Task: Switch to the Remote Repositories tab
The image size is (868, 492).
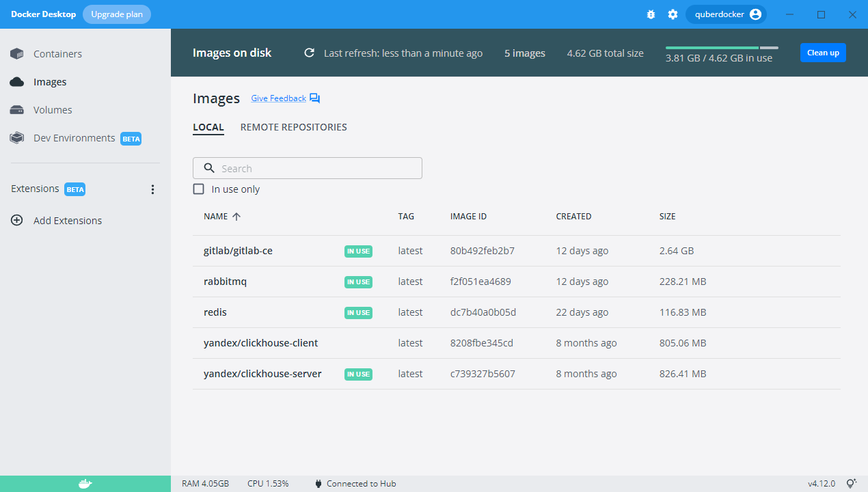Action: pyautogui.click(x=293, y=127)
